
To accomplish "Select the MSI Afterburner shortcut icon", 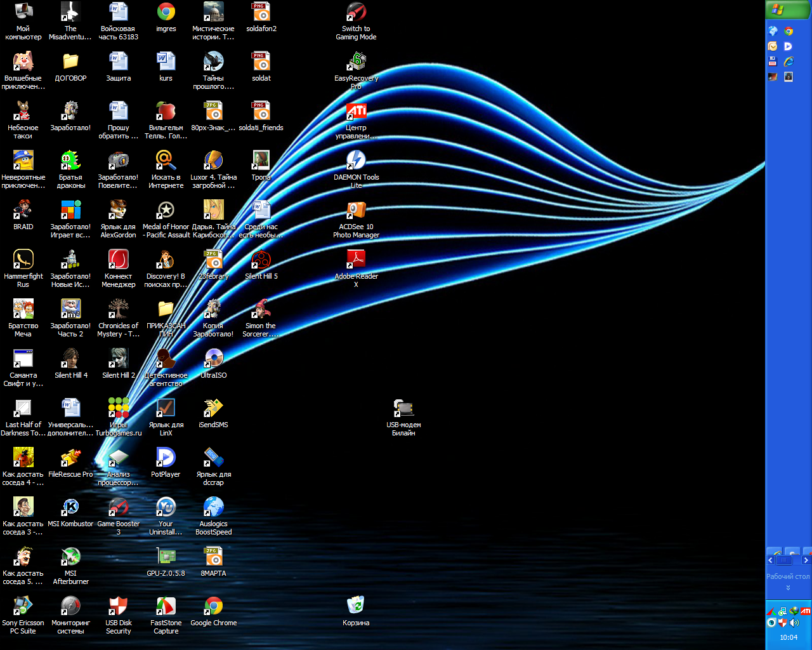I will pyautogui.click(x=70, y=557).
